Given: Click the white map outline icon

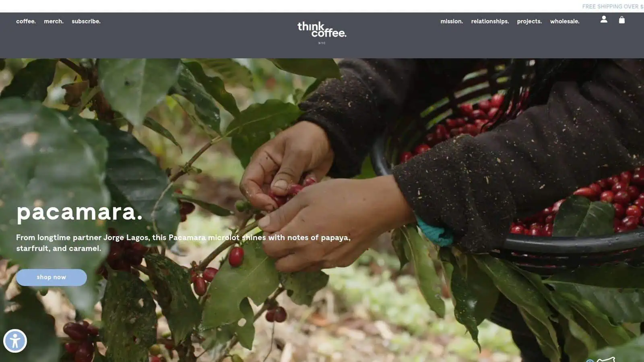Looking at the screenshot, I should 606,359.
